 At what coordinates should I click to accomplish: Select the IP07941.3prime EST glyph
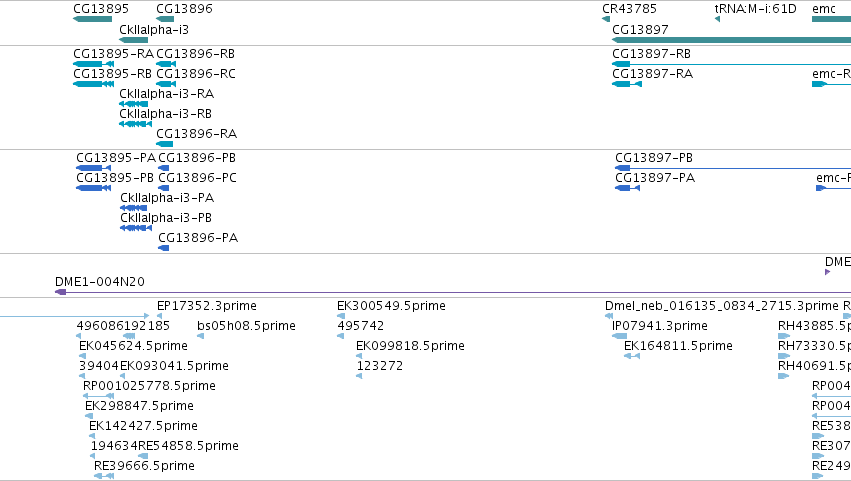click(619, 336)
